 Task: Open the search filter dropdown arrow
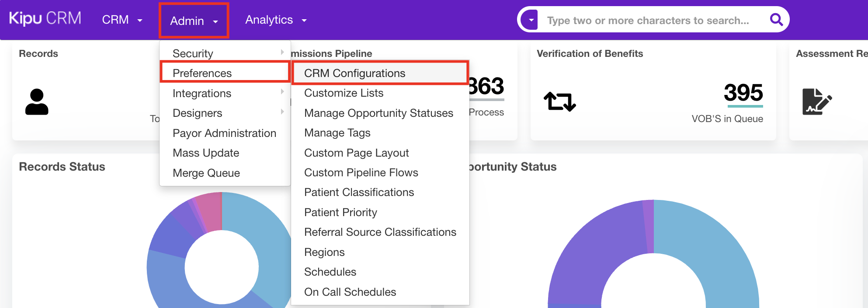point(531,20)
